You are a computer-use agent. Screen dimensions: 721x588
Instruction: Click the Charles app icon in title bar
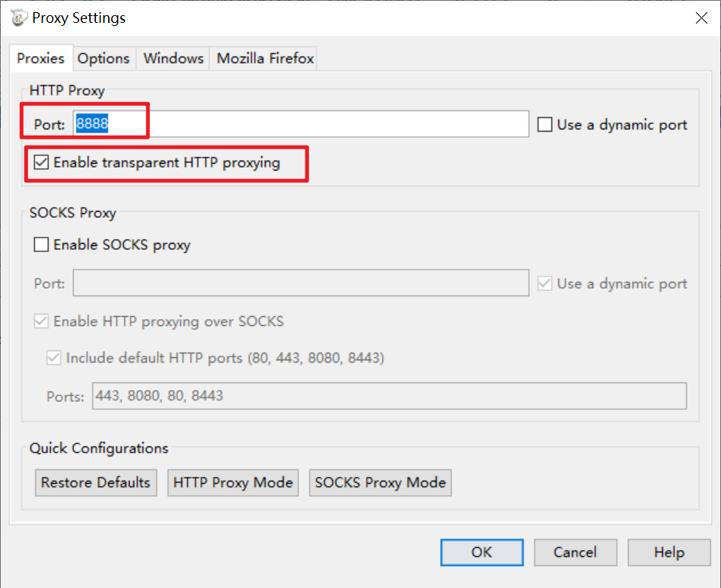[18, 18]
